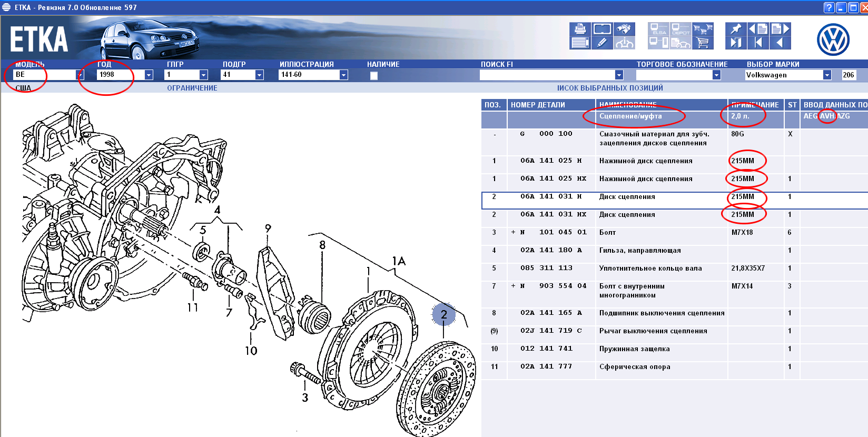Image resolution: width=868 pixels, height=437 pixels.
Task: Select part number 06A 141 025 H
Action: coord(551,161)
